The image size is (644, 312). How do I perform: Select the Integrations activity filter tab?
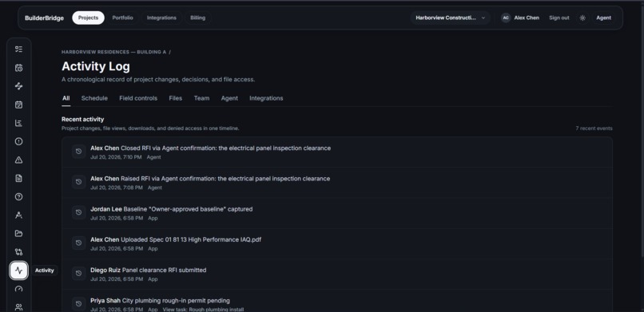pyautogui.click(x=266, y=98)
